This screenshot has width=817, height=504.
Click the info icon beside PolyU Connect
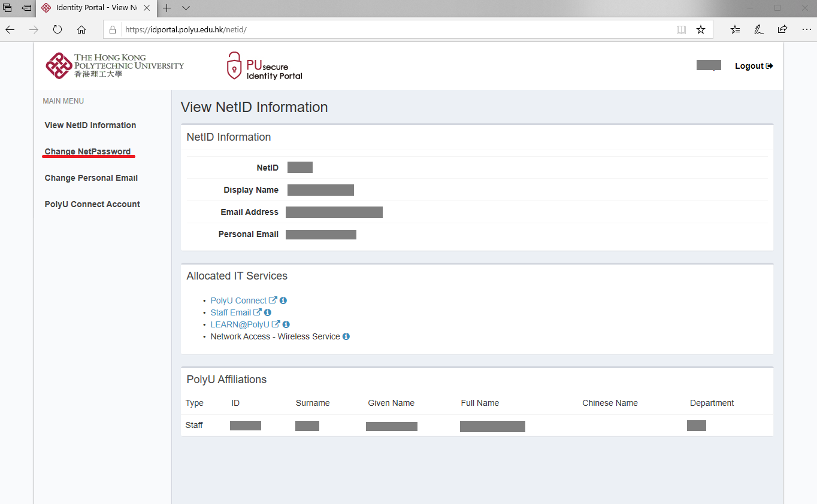283,300
